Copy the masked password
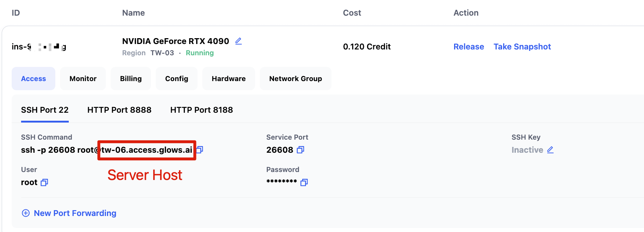Screen dimensions: 644x232 [x=304, y=182]
